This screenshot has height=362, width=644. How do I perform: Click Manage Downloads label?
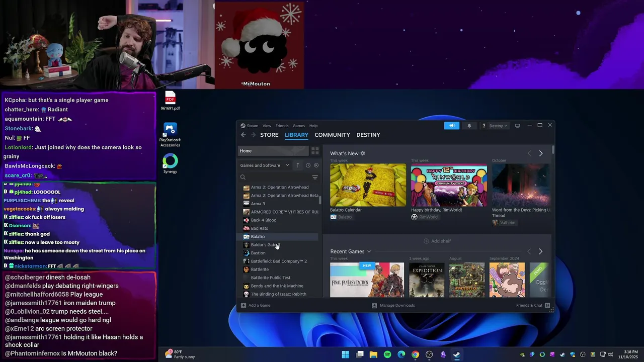397,305
